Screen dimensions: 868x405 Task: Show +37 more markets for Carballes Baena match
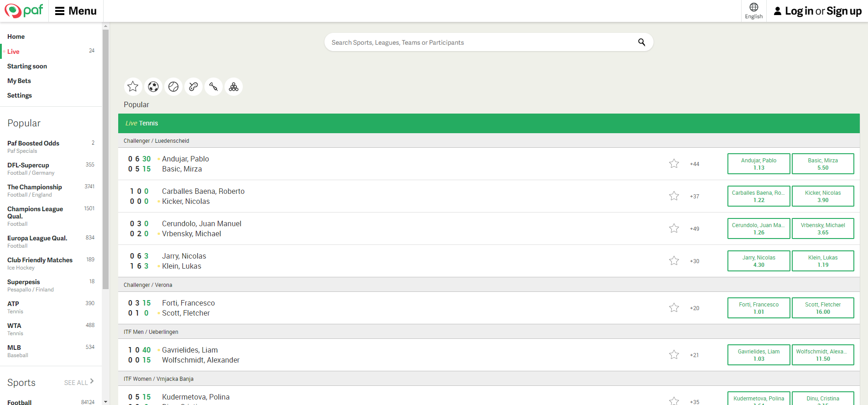click(695, 197)
